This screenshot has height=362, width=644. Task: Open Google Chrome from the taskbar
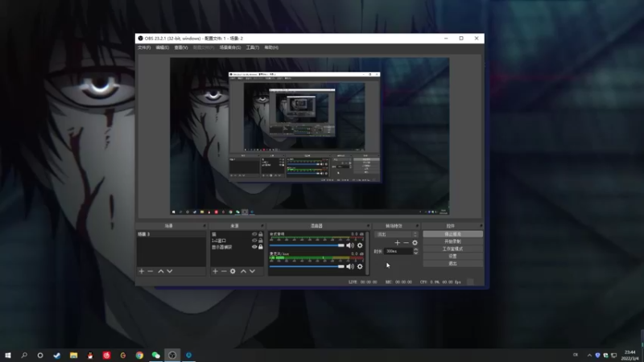139,355
